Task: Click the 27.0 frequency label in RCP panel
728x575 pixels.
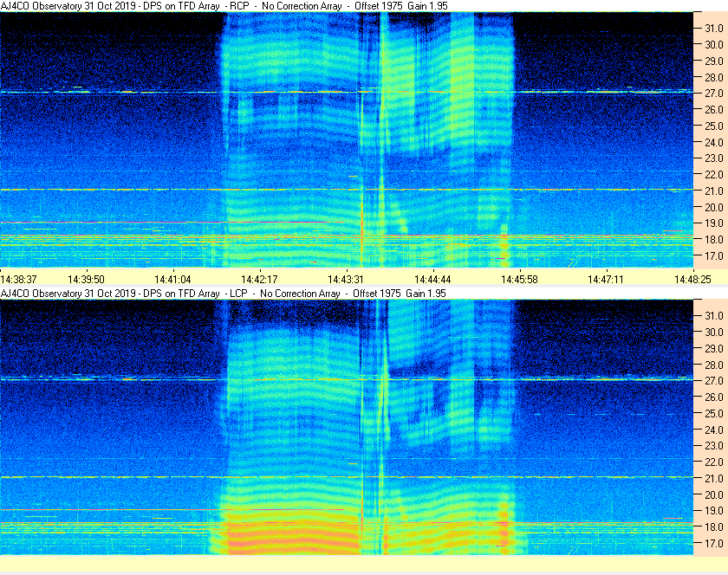Action: point(714,94)
